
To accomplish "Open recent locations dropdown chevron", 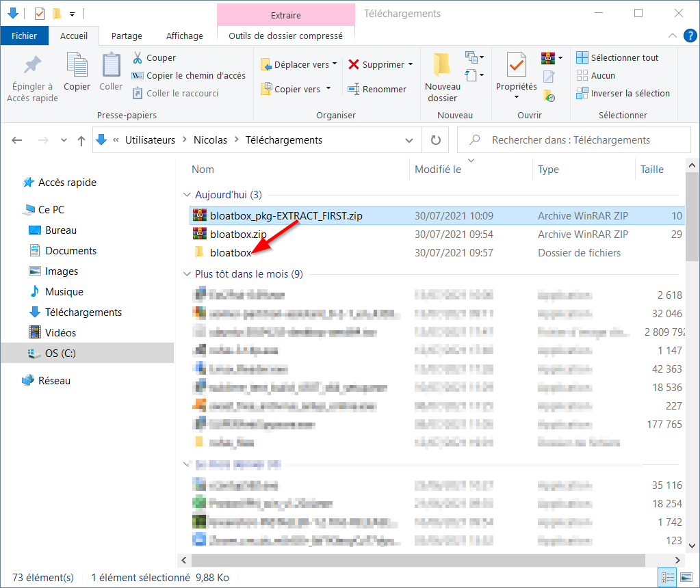I will pyautogui.click(x=64, y=140).
